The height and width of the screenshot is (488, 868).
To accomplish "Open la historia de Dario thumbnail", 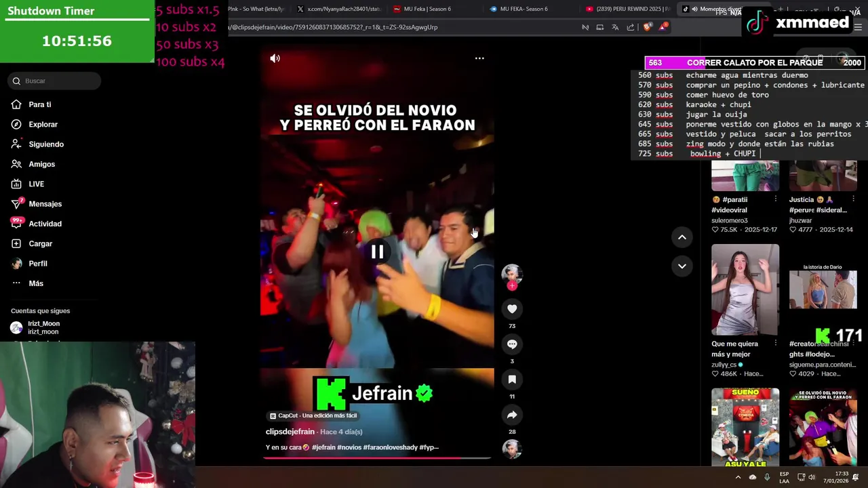I will point(823,289).
